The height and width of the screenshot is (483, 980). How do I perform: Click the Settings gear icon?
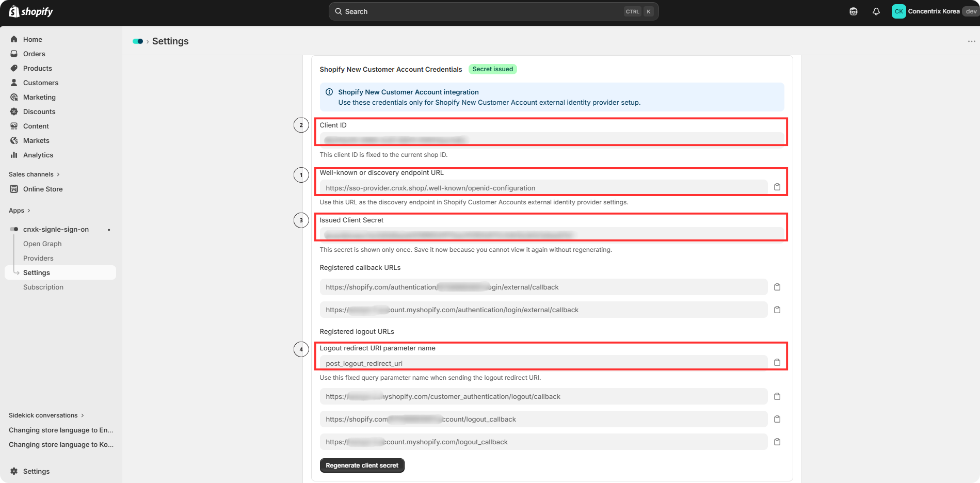(14, 471)
